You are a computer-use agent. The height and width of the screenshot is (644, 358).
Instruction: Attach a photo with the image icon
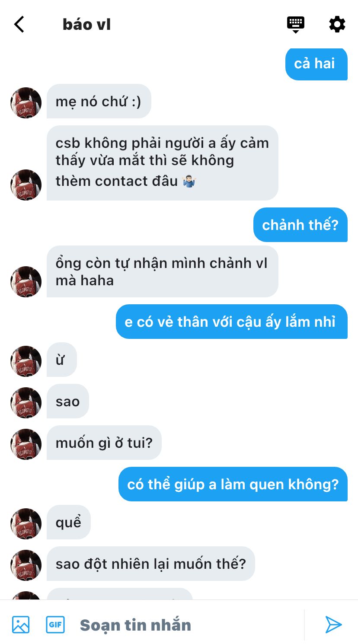pyautogui.click(x=21, y=625)
